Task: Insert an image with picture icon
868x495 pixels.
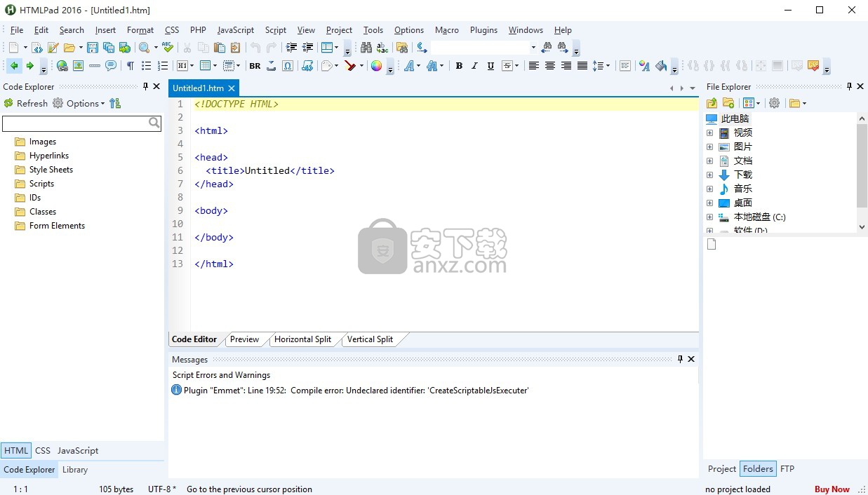Action: pos(79,66)
